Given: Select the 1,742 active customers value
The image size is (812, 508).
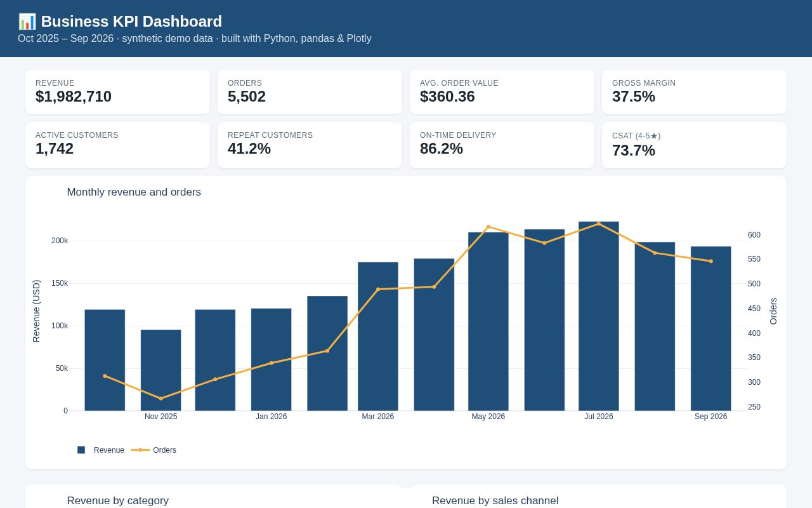Looking at the screenshot, I should pyautogui.click(x=55, y=149).
